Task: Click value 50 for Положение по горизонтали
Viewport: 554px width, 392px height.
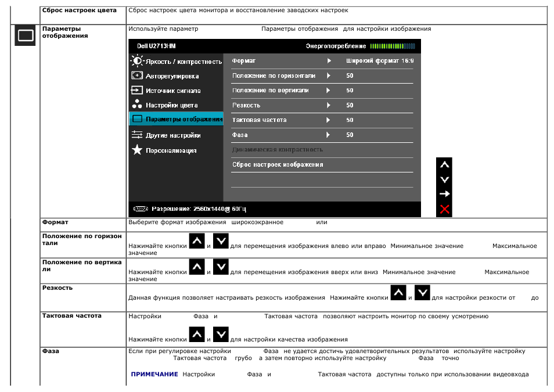Action: [x=350, y=75]
